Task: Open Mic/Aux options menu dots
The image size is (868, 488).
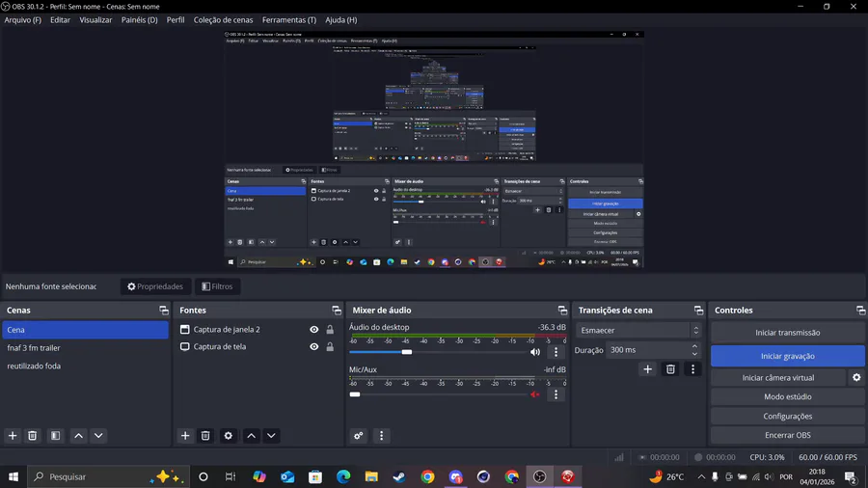Action: pyautogui.click(x=556, y=394)
